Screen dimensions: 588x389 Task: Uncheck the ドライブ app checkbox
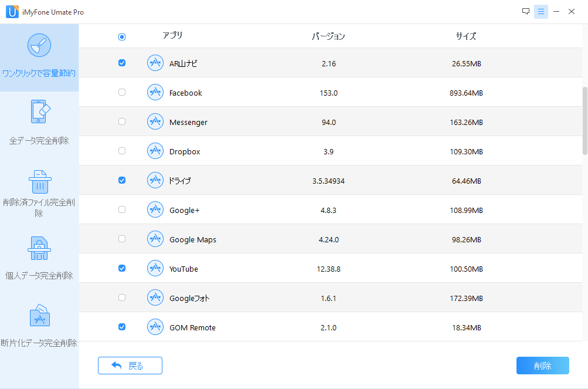point(122,180)
